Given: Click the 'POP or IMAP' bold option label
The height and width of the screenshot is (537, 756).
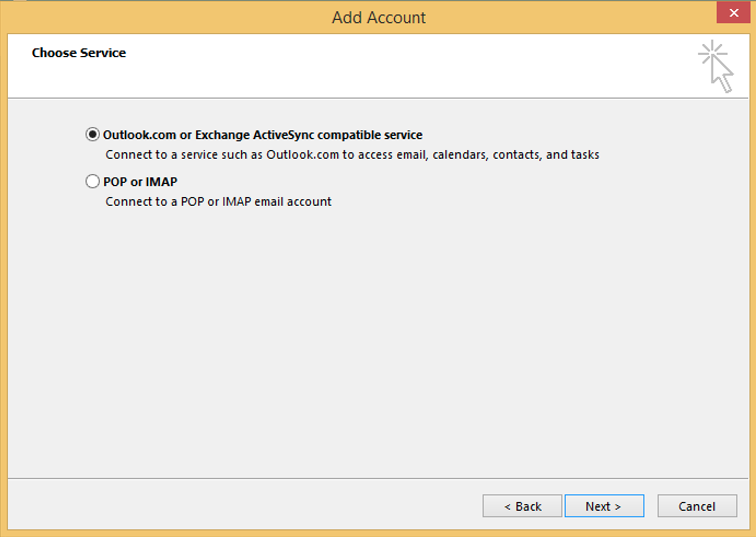Looking at the screenshot, I should coord(140,182).
